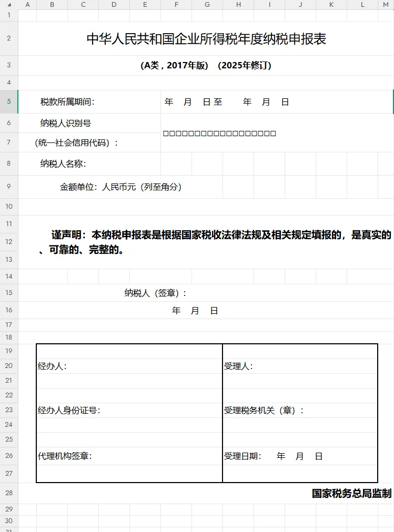
Task: Select row 1 header
Action: (x=9, y=15)
